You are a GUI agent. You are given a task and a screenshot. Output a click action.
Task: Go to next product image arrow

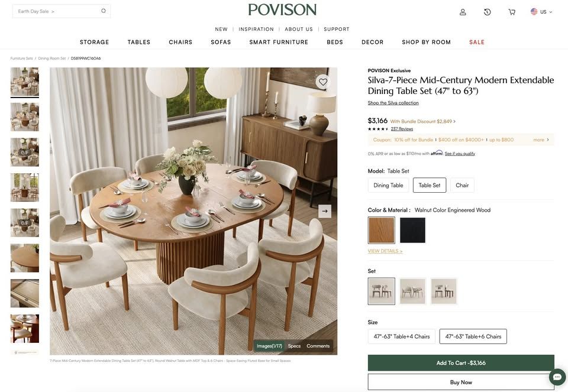pos(325,211)
